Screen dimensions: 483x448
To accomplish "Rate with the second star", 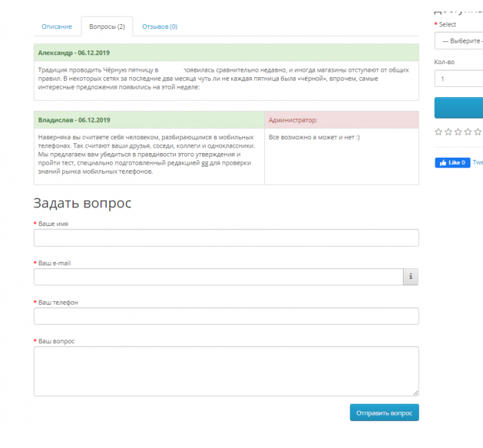I will (x=448, y=132).
